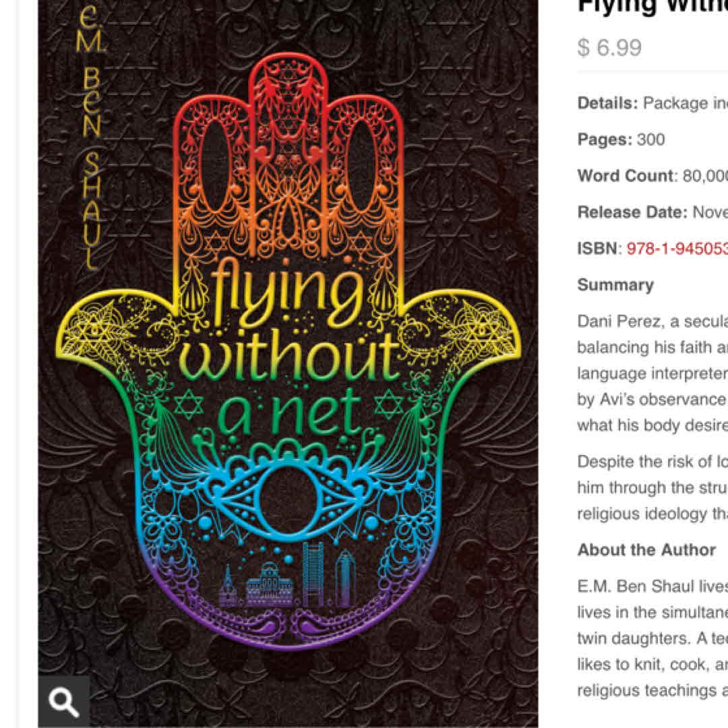The width and height of the screenshot is (728, 728).
Task: Click the Summary heading
Action: (x=615, y=284)
